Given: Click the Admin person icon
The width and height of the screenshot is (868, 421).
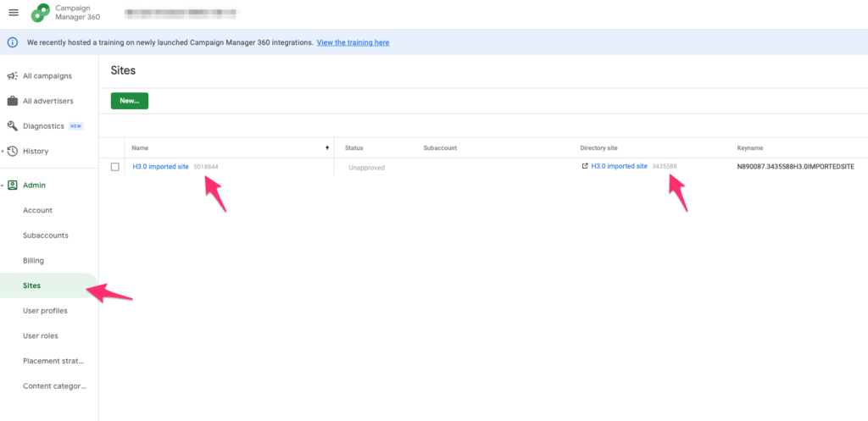Looking at the screenshot, I should 13,185.
